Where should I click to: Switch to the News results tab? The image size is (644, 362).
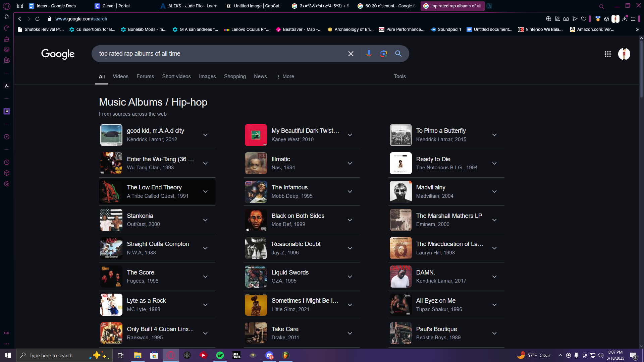260,76
